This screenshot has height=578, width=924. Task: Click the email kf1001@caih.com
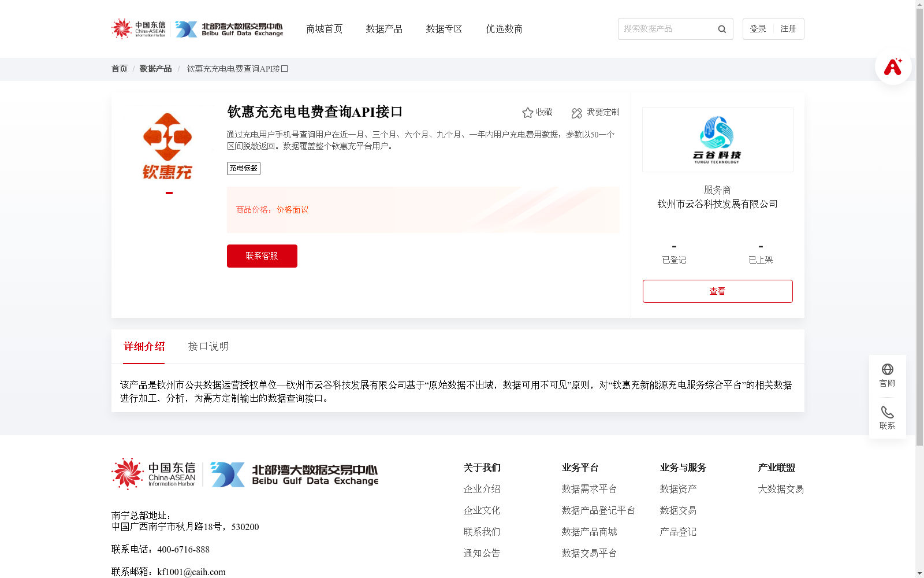191,572
